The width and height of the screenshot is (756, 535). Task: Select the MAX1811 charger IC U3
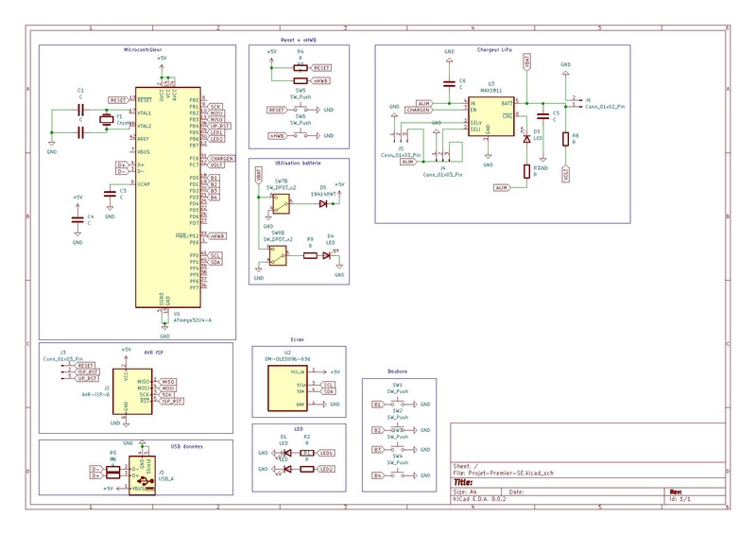point(490,116)
